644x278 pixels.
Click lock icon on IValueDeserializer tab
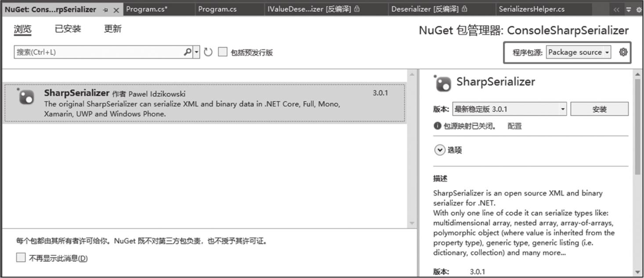pyautogui.click(x=357, y=9)
